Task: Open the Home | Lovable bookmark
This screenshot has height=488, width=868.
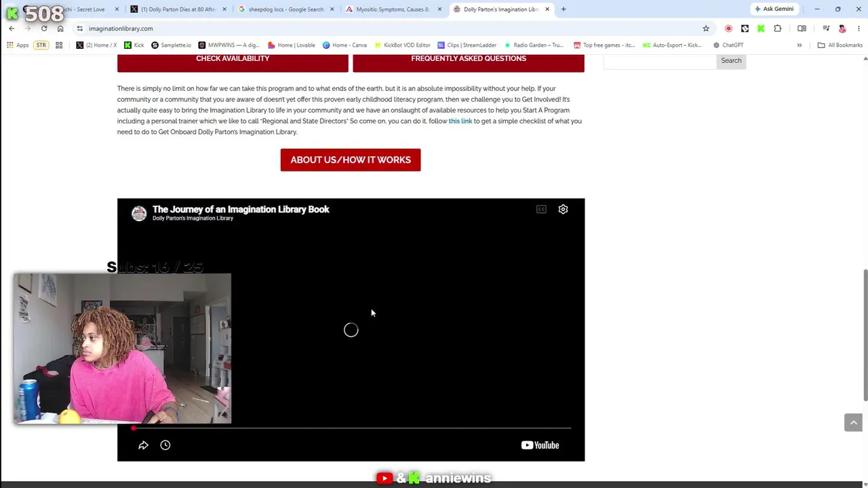Action: coord(292,45)
